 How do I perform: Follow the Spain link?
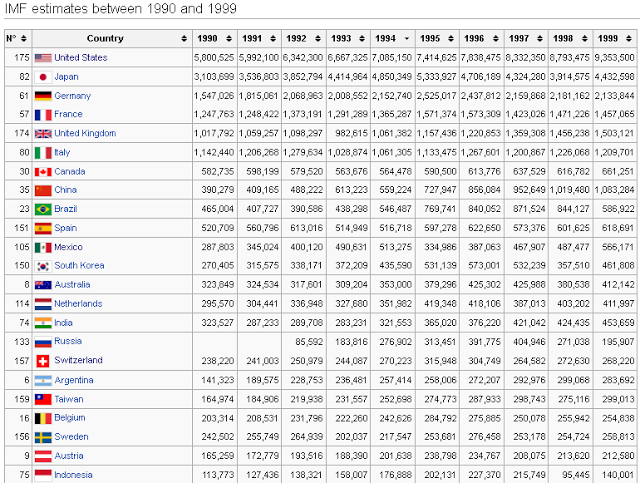coord(65,228)
